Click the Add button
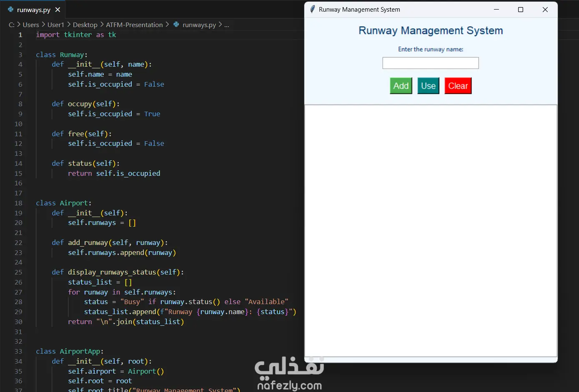 click(401, 86)
